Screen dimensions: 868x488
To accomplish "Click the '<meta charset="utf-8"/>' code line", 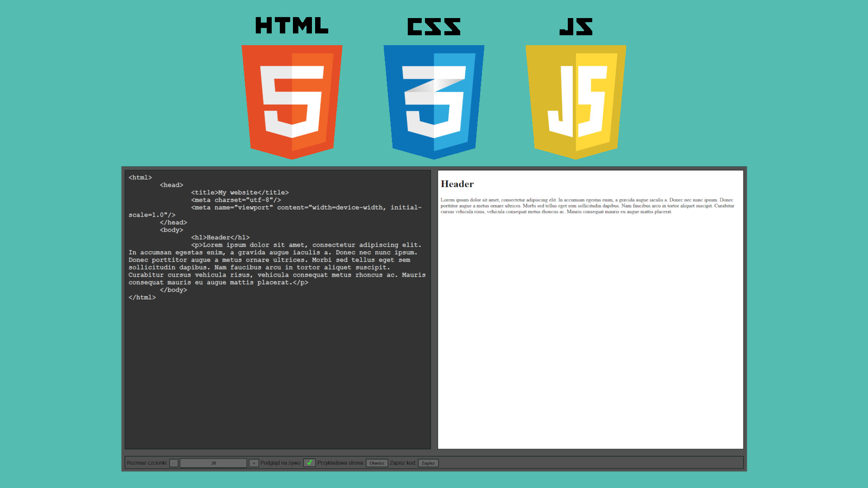I will (236, 200).
